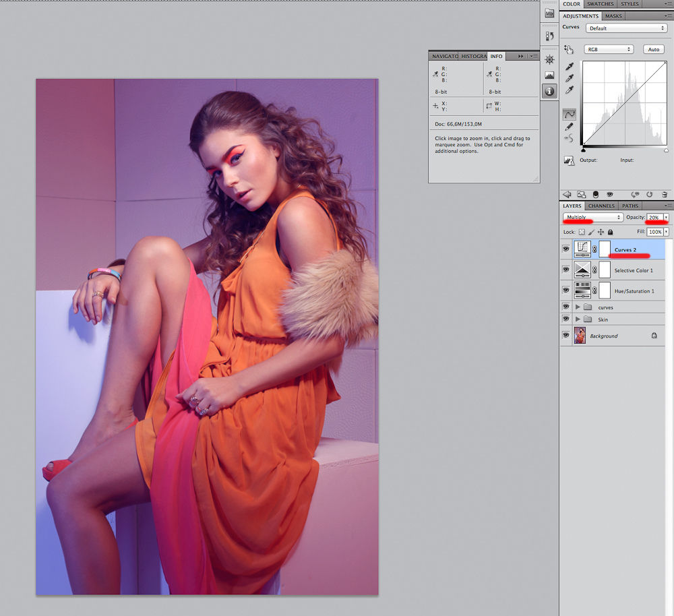
Task: Hide the Background layer
Action: coord(566,335)
